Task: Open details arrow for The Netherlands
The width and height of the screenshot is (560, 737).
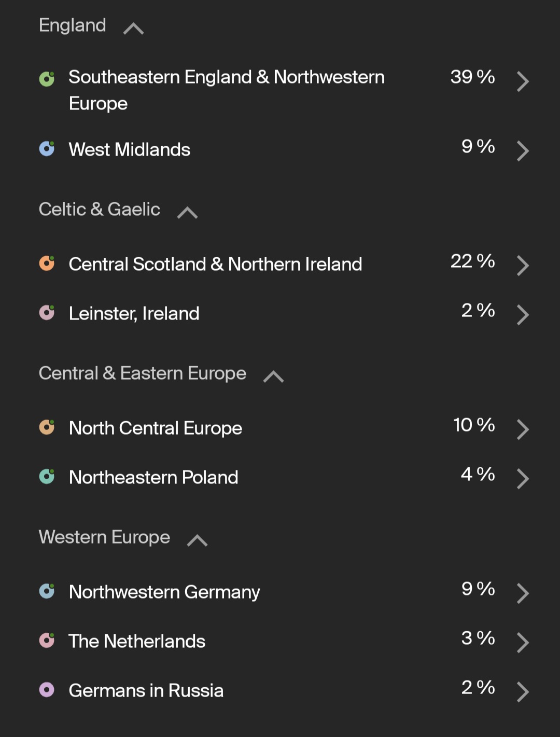Action: (523, 643)
